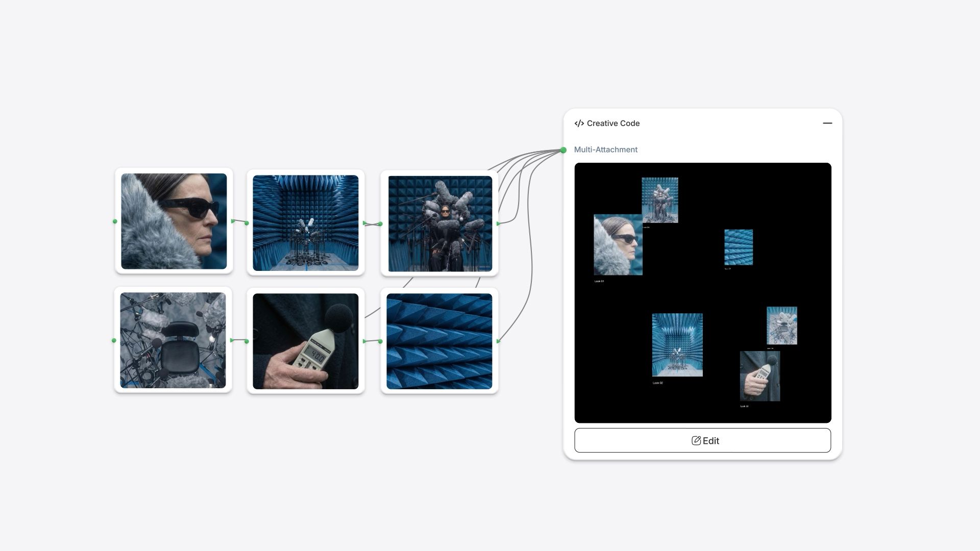
Task: Collapse the Creative Code panel with minus button
Action: click(x=827, y=123)
